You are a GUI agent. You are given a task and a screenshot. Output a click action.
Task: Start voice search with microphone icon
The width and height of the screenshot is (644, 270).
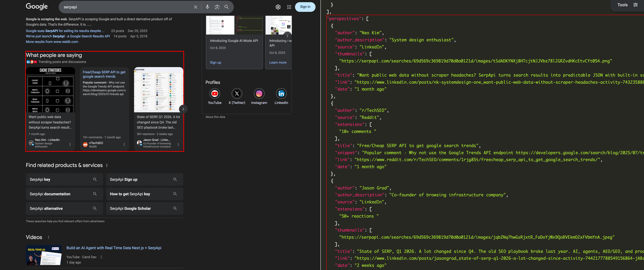pos(207,7)
